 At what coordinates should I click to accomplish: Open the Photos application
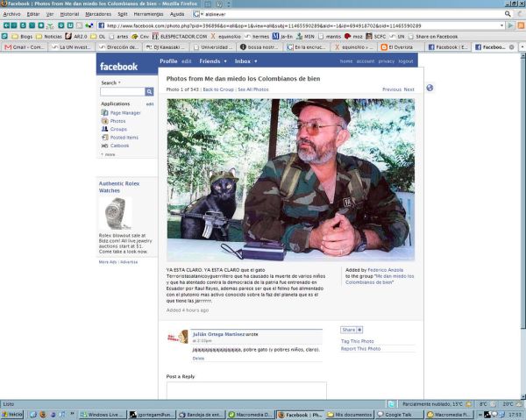pos(113,121)
